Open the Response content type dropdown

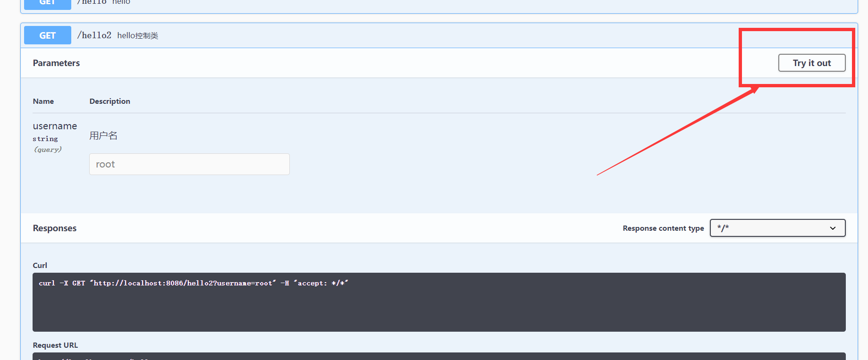coord(777,228)
